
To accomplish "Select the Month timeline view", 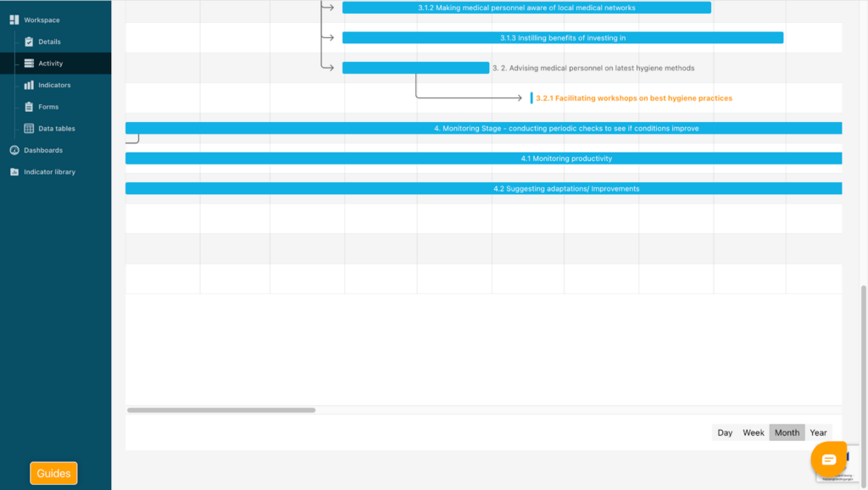I will tap(787, 432).
